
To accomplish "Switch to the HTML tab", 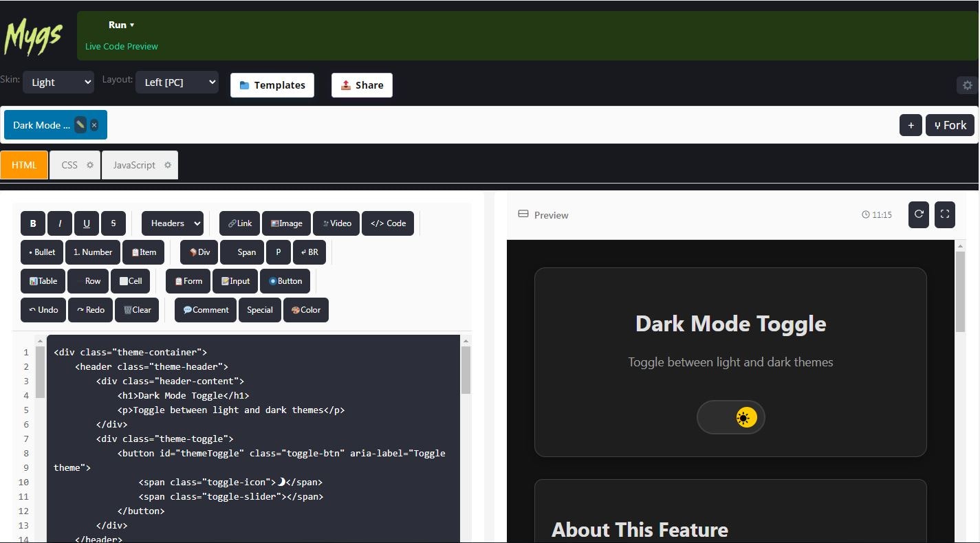I will tap(24, 165).
